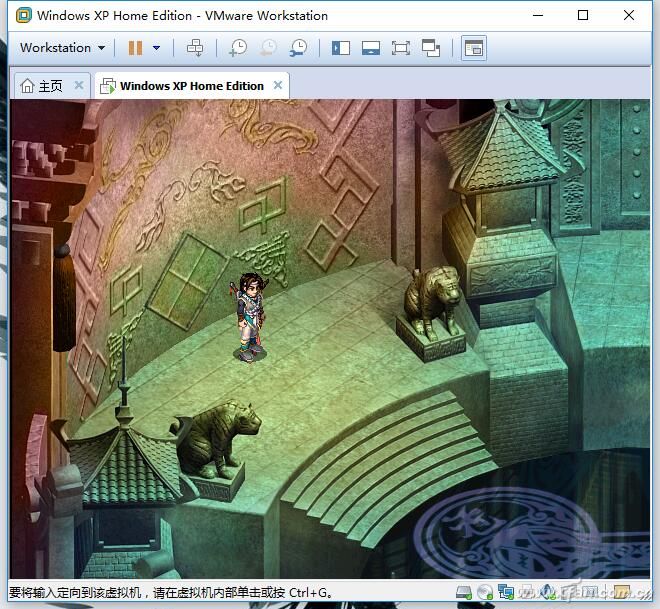Revert to the previous snapshot

tap(268, 48)
